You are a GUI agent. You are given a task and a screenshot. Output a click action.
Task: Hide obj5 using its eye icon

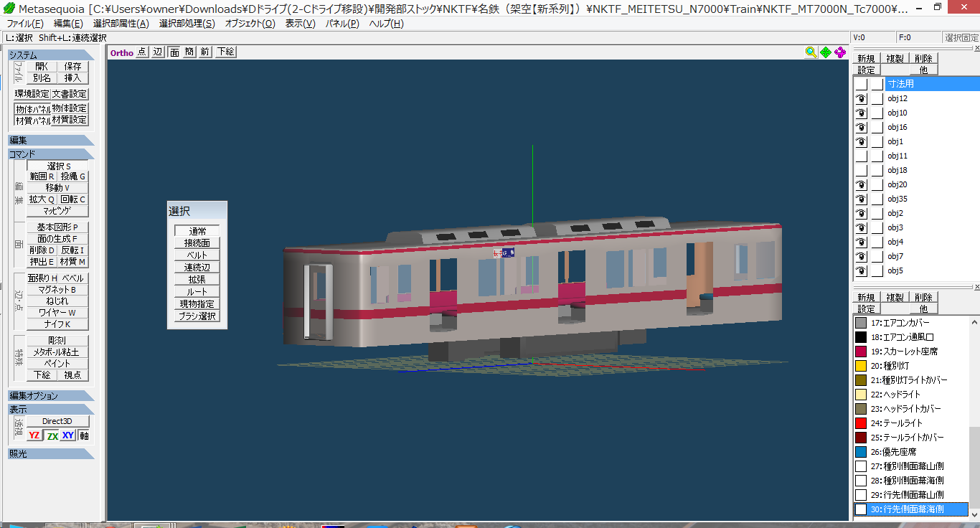click(x=862, y=270)
